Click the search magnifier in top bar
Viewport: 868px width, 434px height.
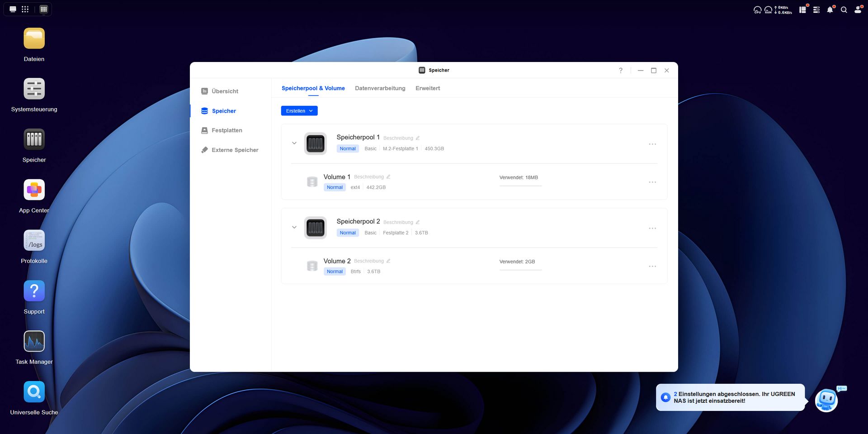(x=844, y=10)
